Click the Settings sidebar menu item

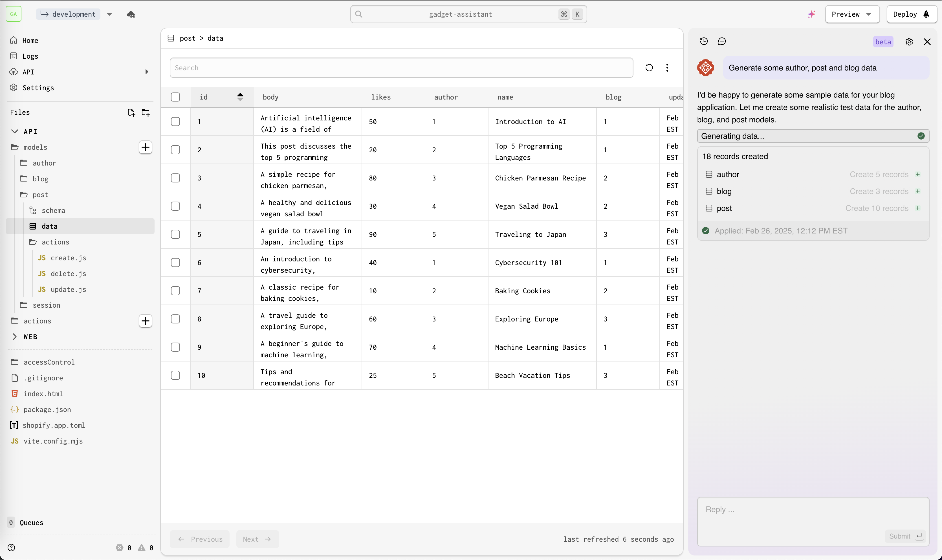[x=38, y=87]
